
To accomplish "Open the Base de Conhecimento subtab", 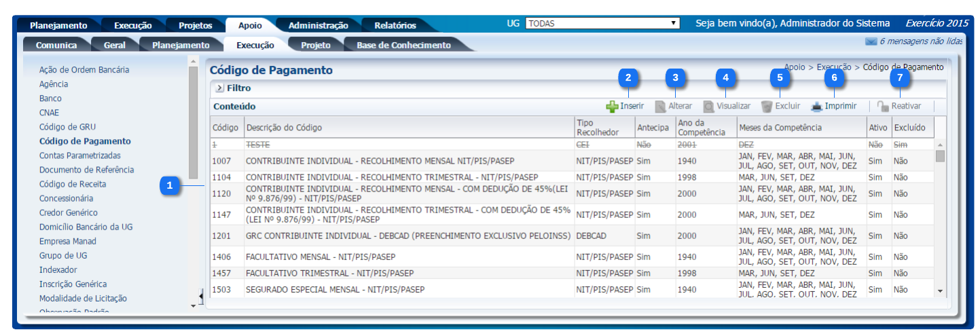I will [x=403, y=45].
